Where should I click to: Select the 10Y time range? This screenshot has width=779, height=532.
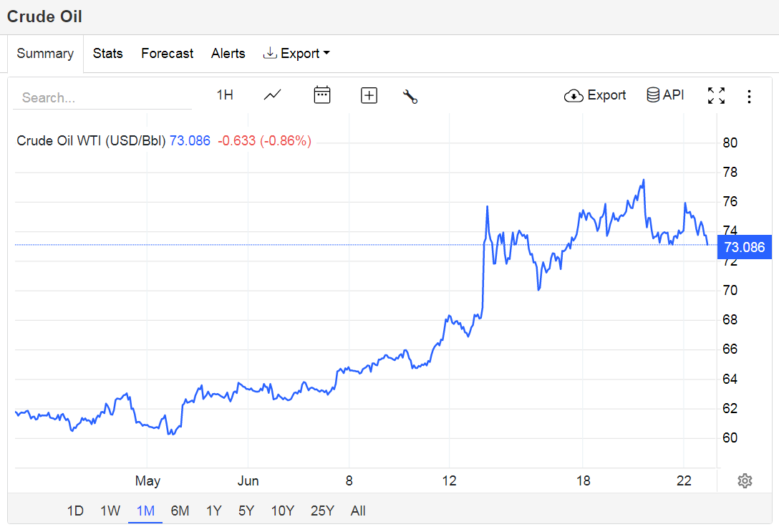[x=283, y=511]
